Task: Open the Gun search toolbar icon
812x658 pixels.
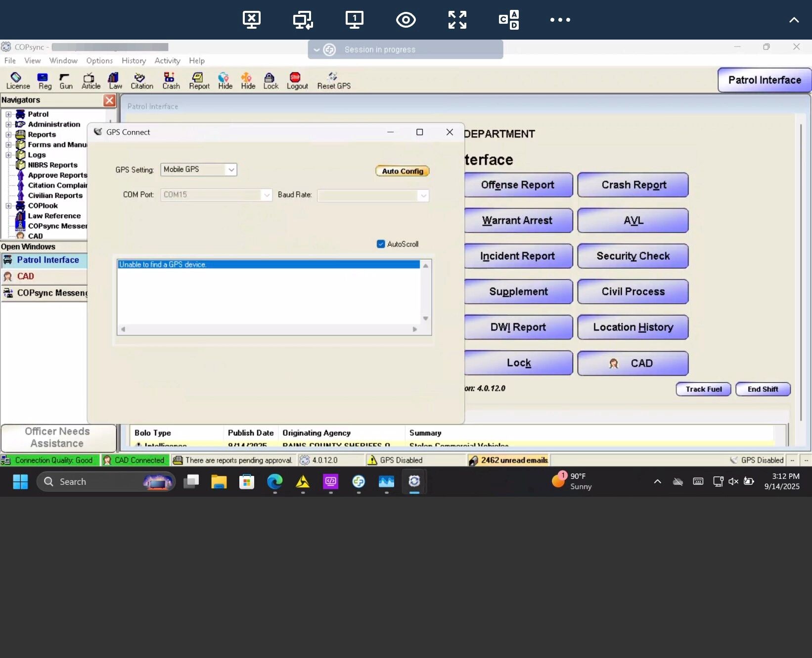Action: (x=66, y=81)
